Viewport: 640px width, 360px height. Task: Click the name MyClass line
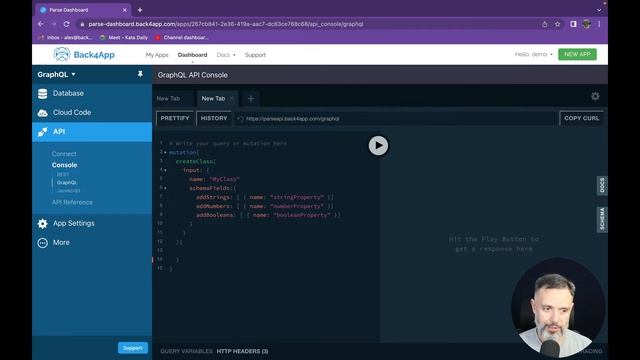click(214, 179)
